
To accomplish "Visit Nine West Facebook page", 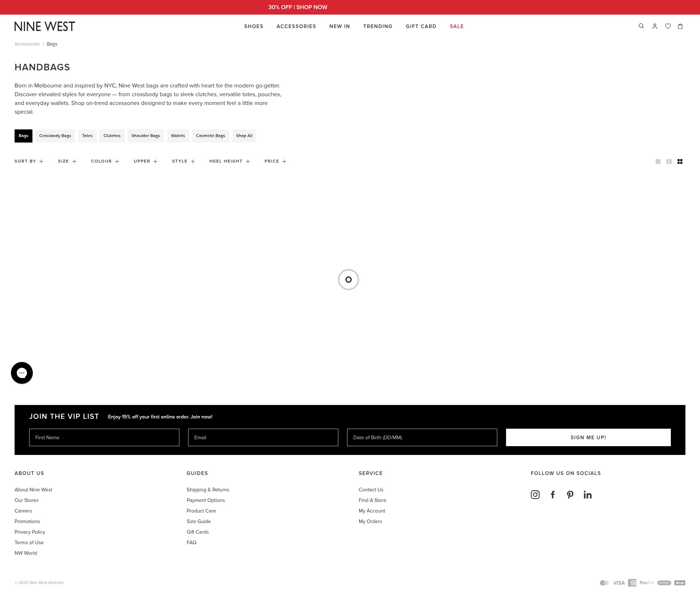I will point(553,495).
